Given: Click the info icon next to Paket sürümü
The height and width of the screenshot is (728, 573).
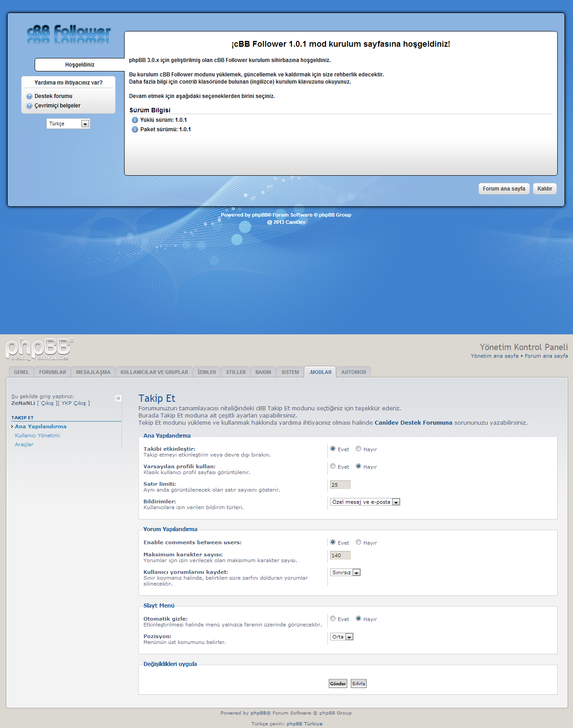Looking at the screenshot, I should pyautogui.click(x=134, y=129).
